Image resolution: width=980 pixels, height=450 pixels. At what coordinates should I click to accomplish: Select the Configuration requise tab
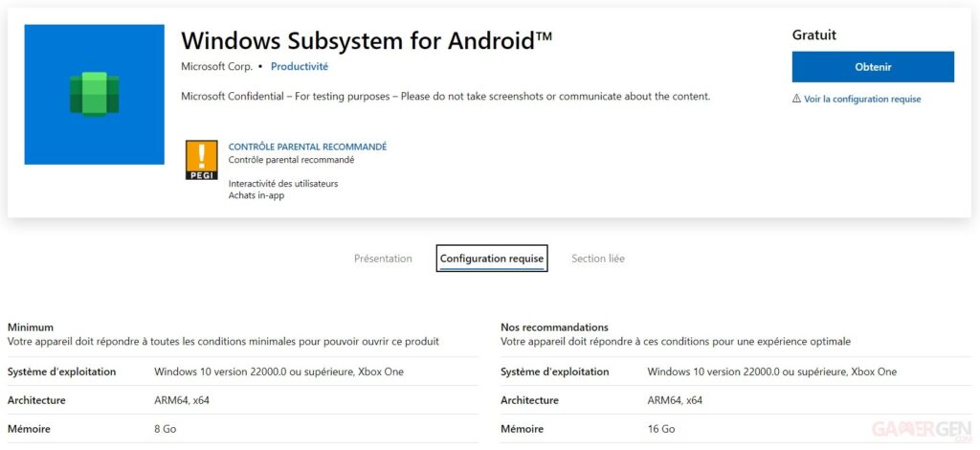click(492, 259)
